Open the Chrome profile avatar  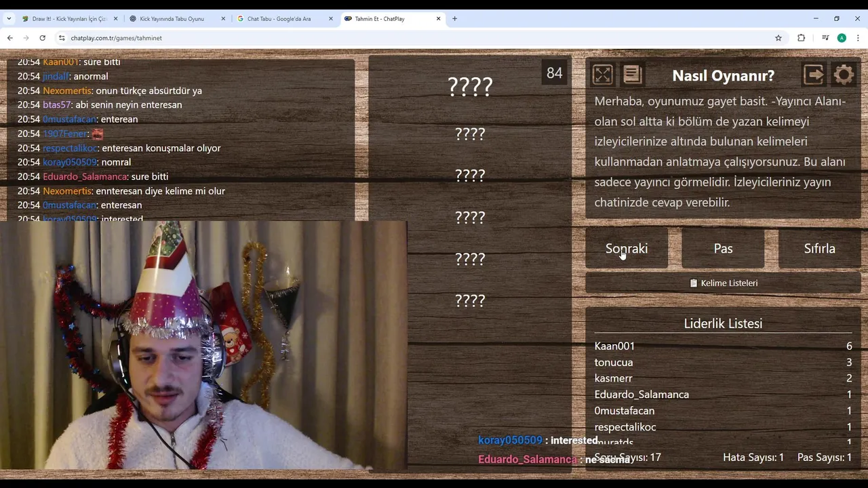(842, 38)
